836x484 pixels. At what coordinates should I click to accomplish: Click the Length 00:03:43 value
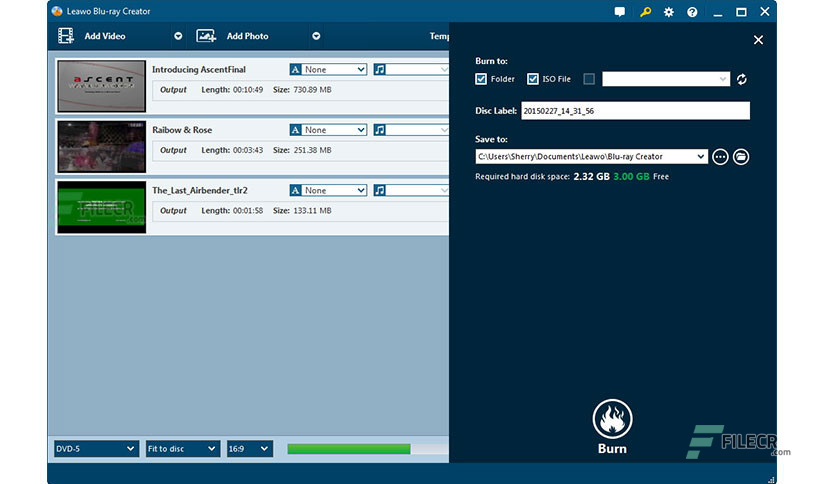coord(248,150)
